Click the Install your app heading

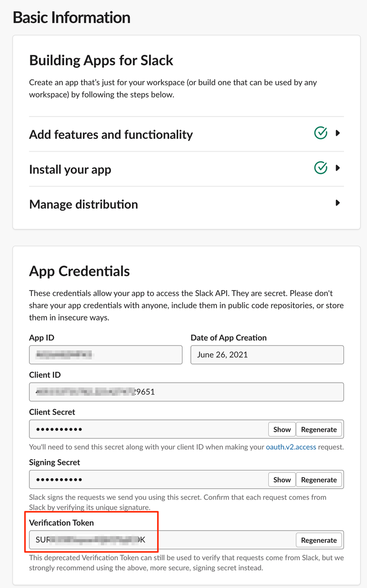70,170
